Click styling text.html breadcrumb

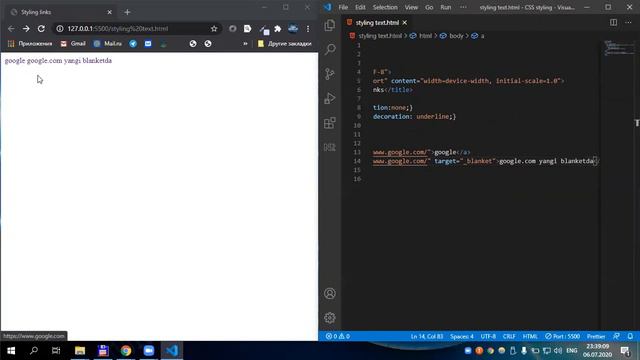380,36
